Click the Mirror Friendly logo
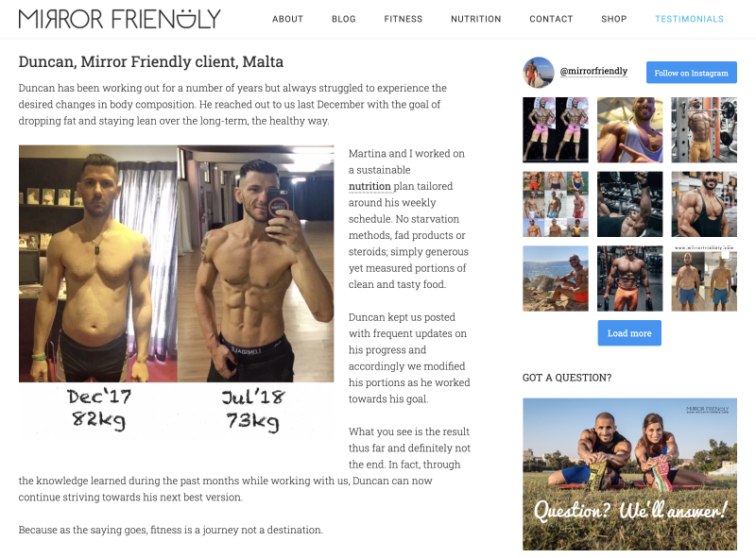This screenshot has height=558, width=756. (120, 19)
